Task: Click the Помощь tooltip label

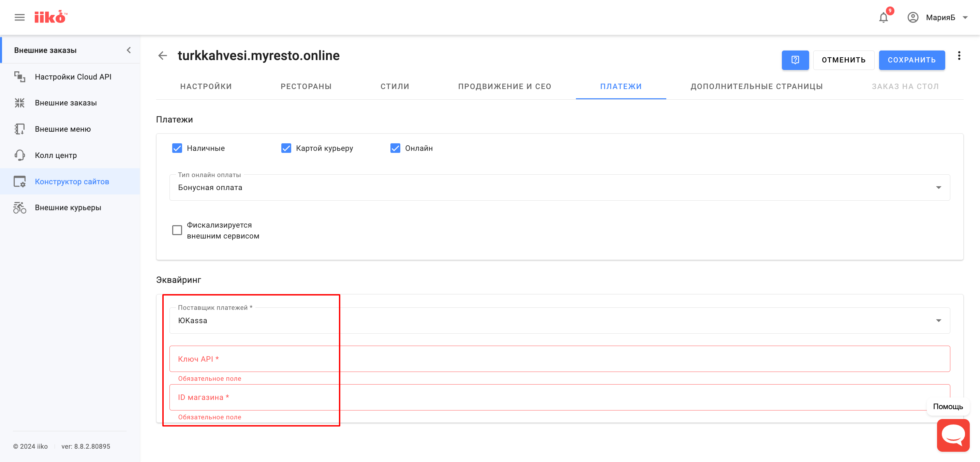Action: pos(948,406)
